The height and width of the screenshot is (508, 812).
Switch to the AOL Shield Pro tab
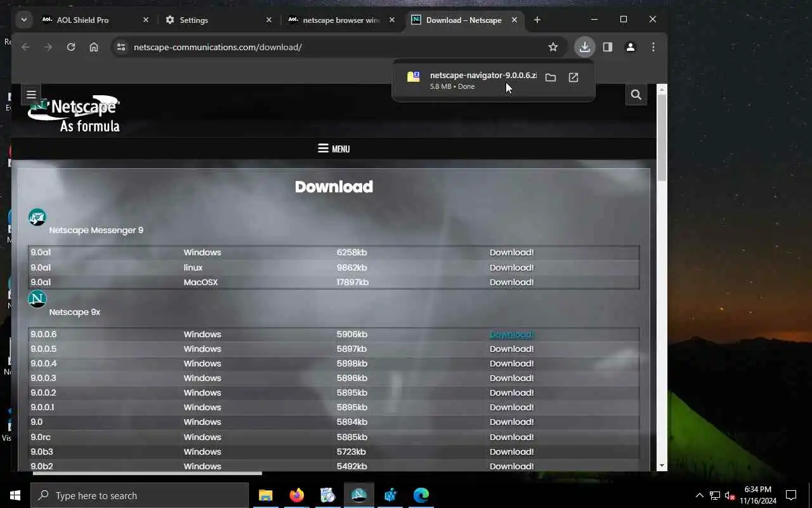point(93,20)
